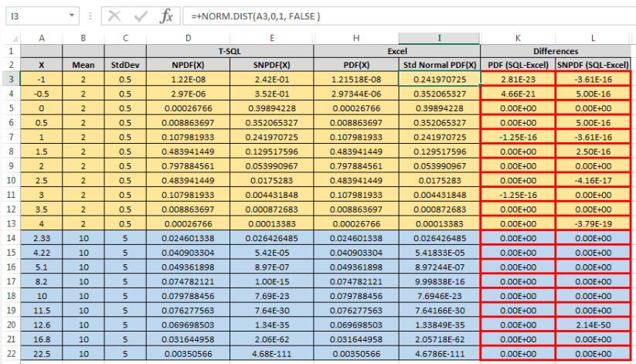636x364 pixels.
Task: Click X value 22.5 in row 22
Action: pos(42,354)
